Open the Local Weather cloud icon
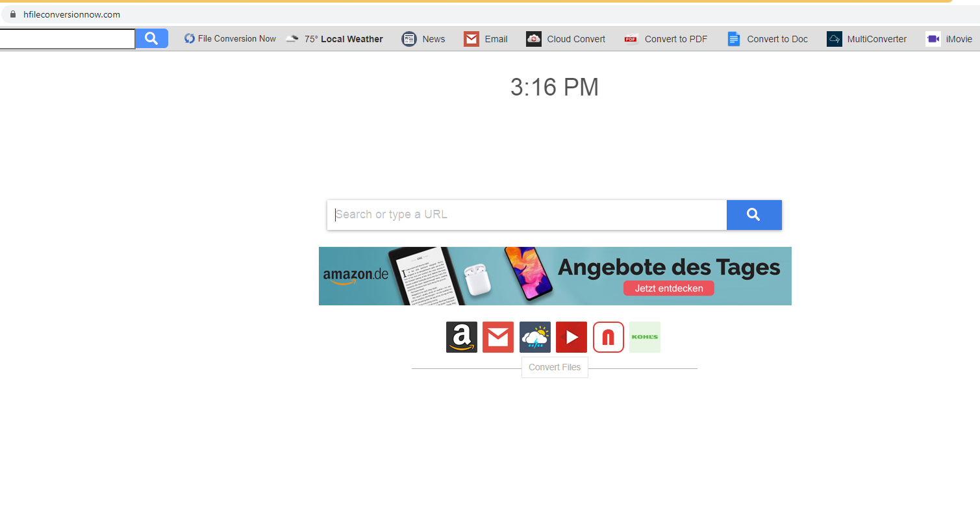The width and height of the screenshot is (980, 508). pyautogui.click(x=292, y=39)
